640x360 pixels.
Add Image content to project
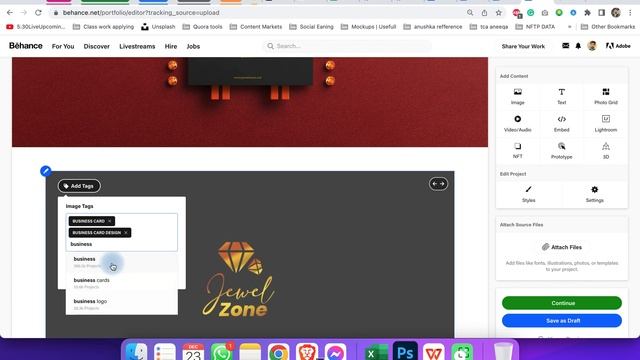tap(517, 96)
